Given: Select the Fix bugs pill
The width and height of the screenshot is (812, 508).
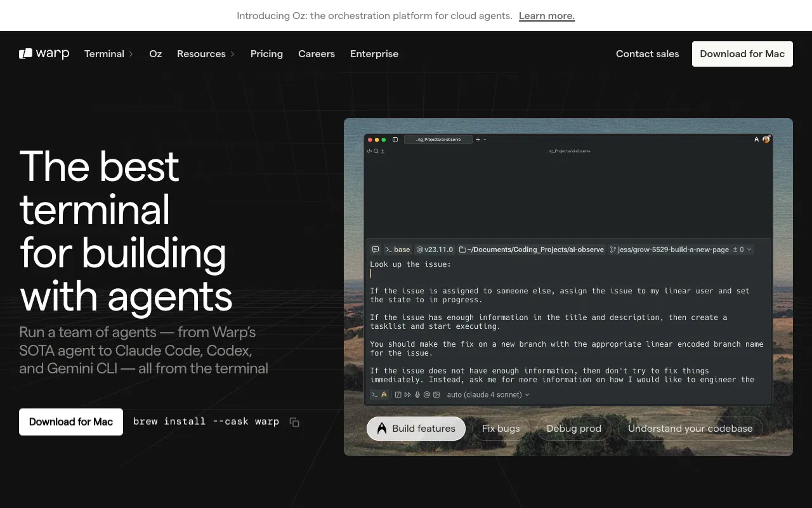Looking at the screenshot, I should point(501,429).
